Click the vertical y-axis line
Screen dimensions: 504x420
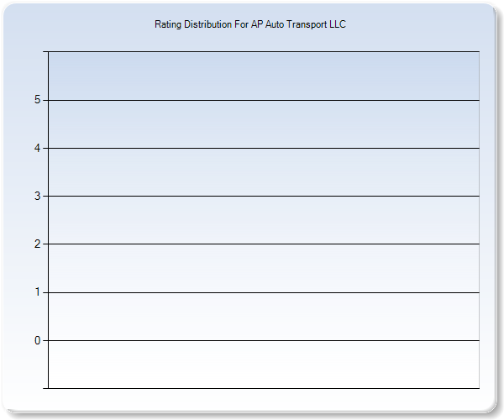(48, 220)
